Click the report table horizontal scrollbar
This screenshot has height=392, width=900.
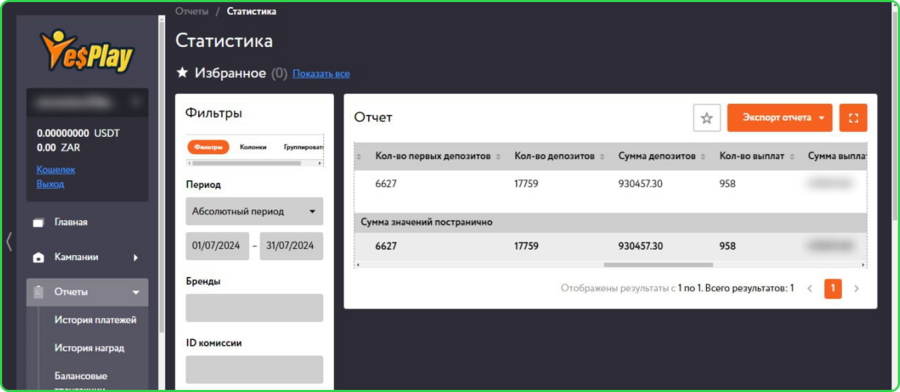click(658, 265)
